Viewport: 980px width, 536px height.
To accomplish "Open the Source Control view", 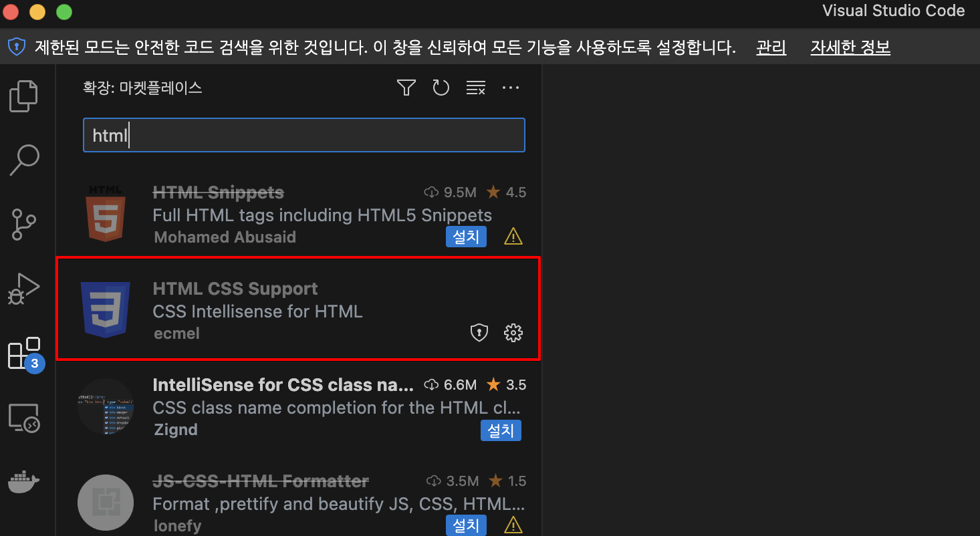I will [24, 225].
